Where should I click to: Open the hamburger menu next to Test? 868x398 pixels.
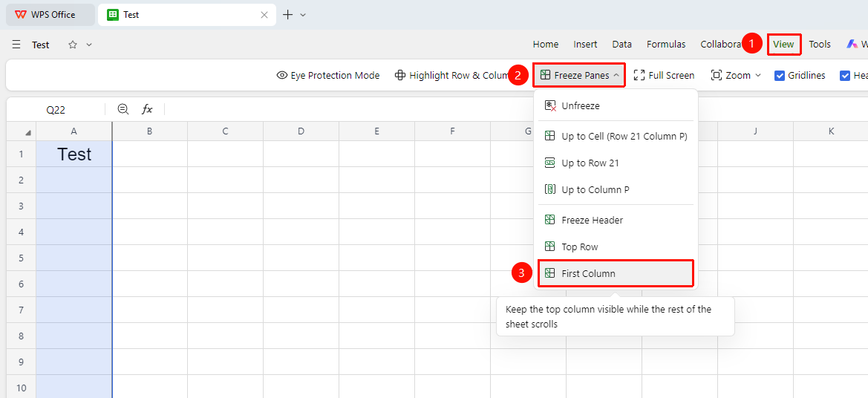coord(16,45)
